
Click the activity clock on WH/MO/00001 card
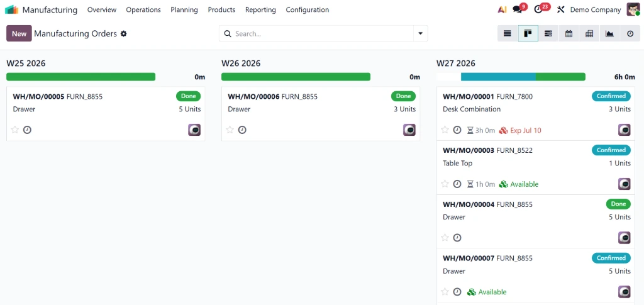tap(457, 130)
